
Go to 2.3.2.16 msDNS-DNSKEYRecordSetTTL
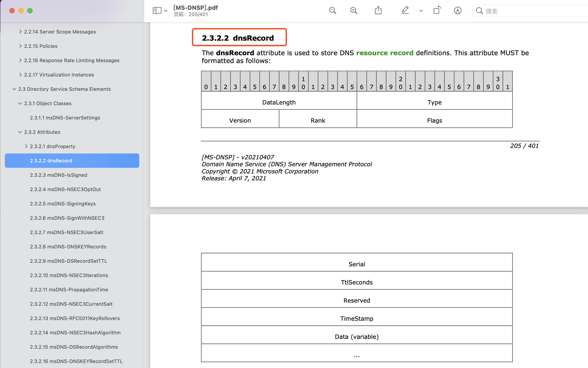coord(76,361)
